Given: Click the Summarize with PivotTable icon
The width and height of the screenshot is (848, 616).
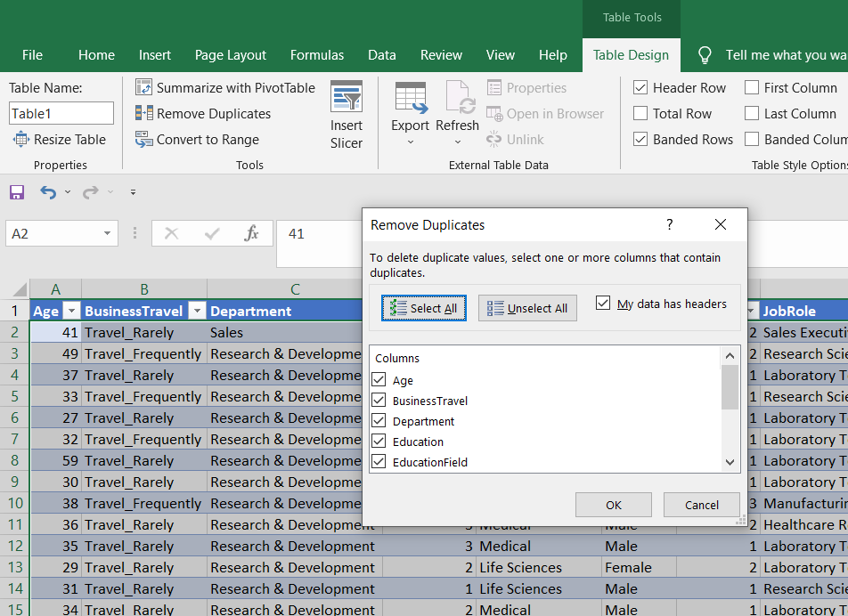Looking at the screenshot, I should click(143, 87).
